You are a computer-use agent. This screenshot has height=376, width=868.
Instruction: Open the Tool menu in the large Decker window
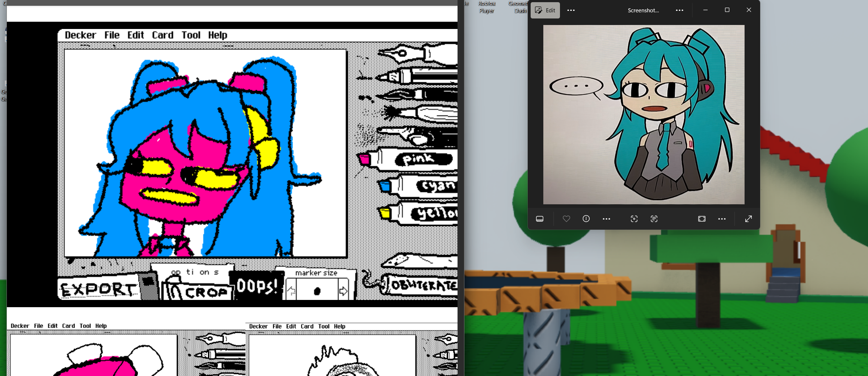tap(191, 35)
